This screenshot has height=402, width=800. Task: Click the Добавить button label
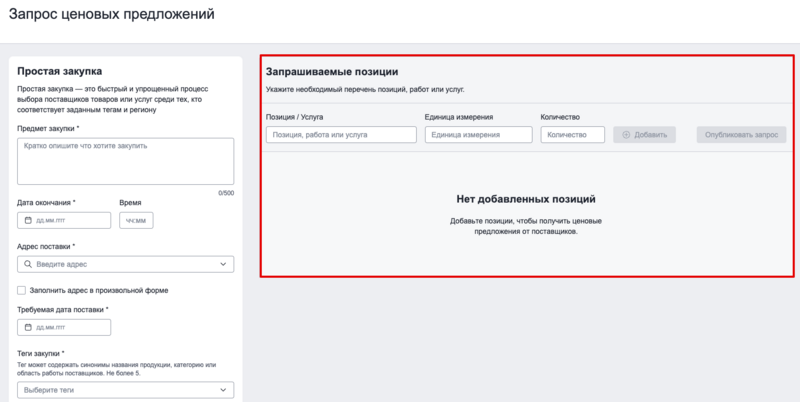[x=651, y=134]
